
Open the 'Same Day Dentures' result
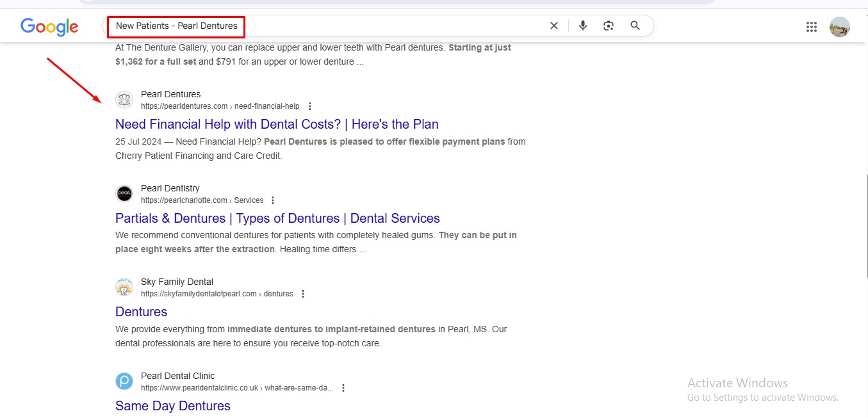(173, 406)
